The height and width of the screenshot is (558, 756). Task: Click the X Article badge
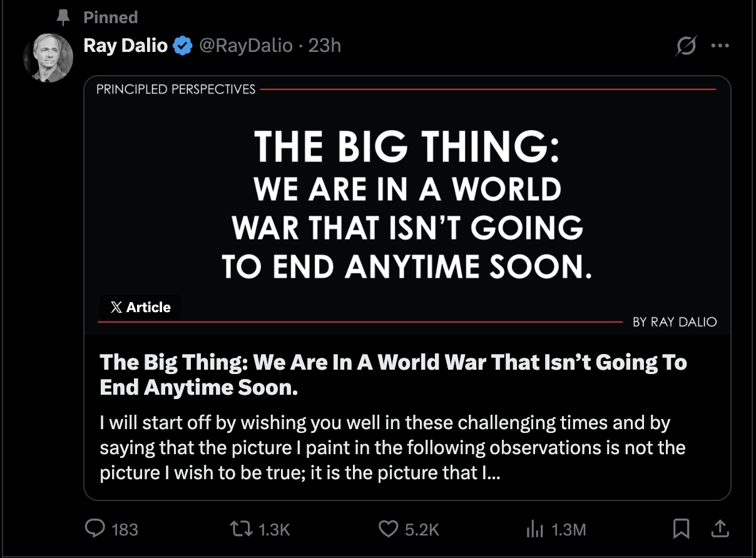[x=140, y=307]
